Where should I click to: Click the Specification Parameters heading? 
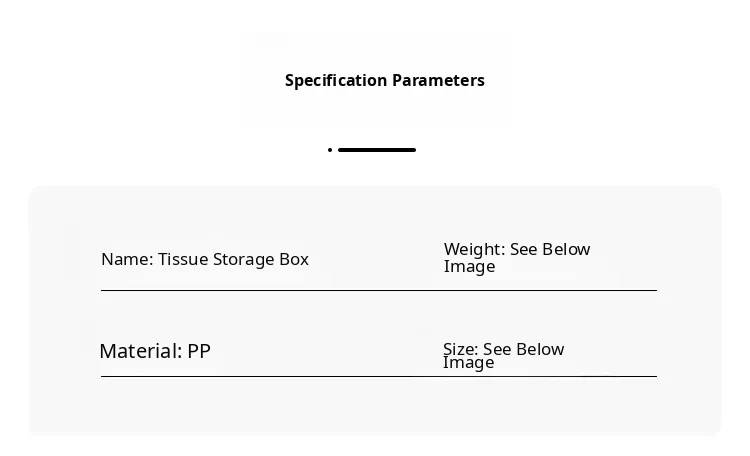click(384, 81)
